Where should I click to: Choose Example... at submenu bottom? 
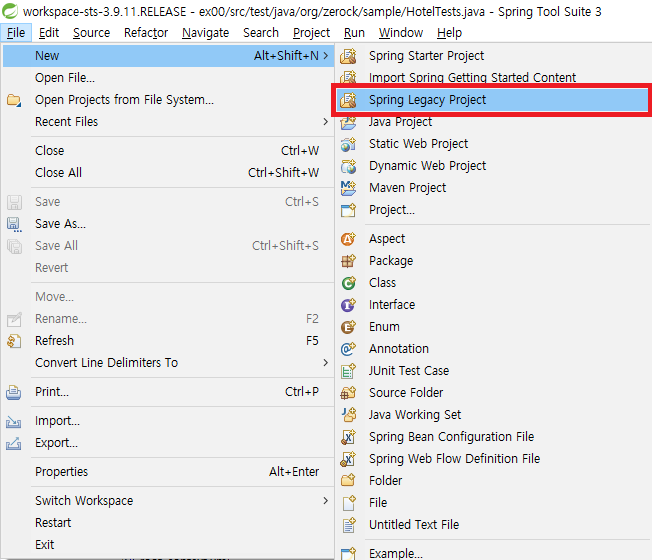pos(494,553)
